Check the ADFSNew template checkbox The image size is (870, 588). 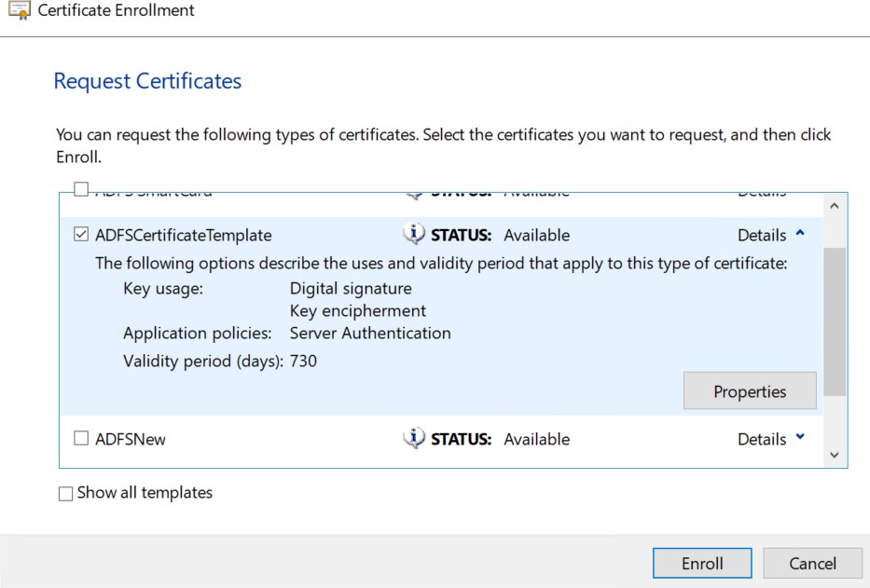[81, 438]
